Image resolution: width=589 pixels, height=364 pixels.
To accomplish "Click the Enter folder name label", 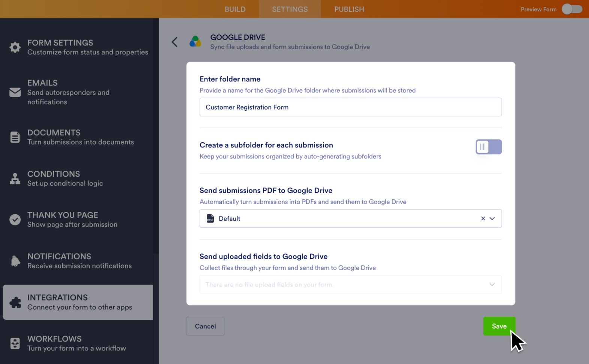I will [x=230, y=79].
